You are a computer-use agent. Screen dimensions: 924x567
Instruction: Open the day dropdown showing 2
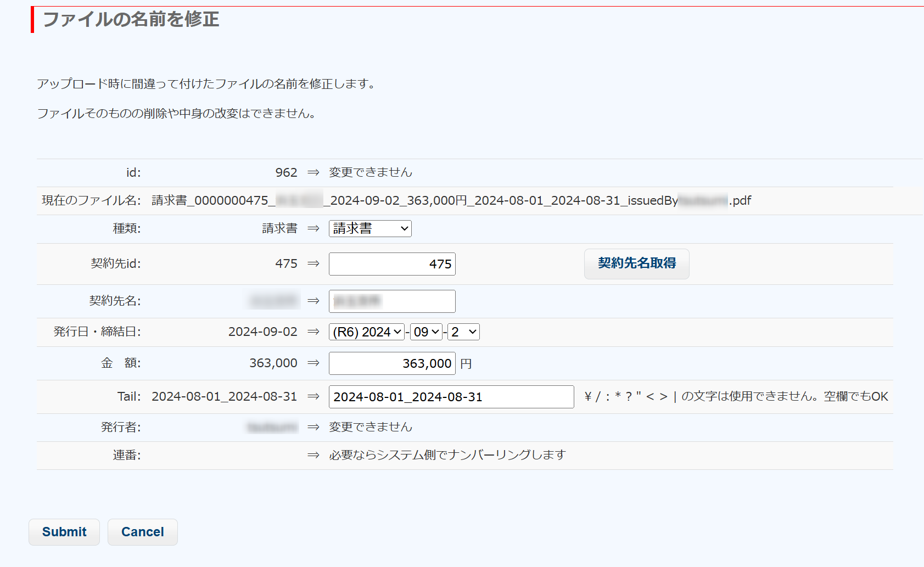[464, 332]
